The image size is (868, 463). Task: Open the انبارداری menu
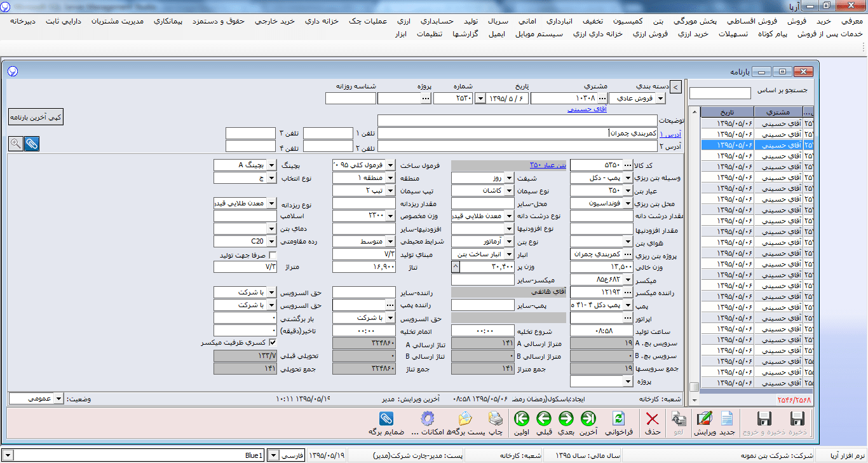(x=560, y=21)
